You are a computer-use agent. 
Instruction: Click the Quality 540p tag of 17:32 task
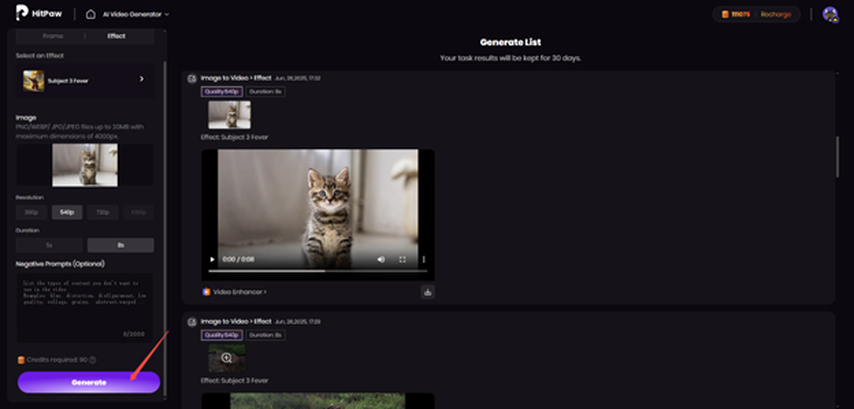[x=222, y=91]
